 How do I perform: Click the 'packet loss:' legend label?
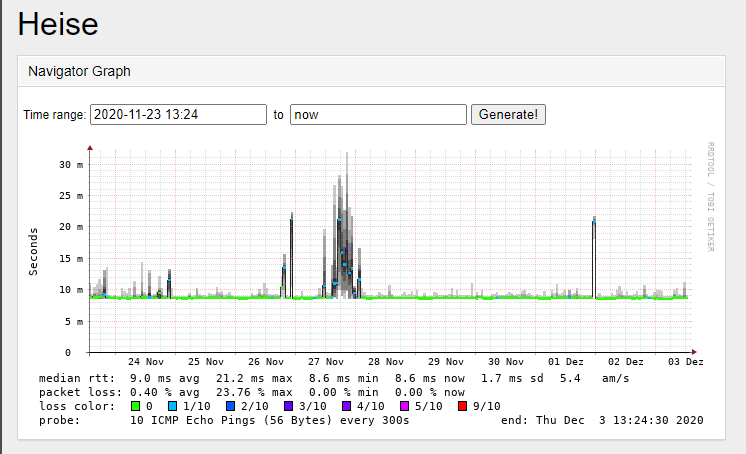point(80,393)
